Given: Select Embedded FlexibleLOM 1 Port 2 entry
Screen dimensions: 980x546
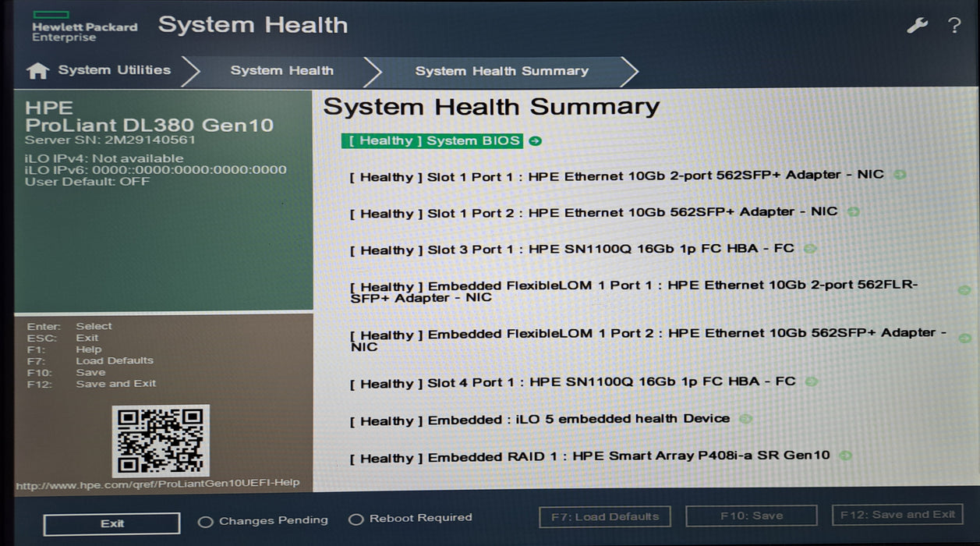Looking at the screenshot, I should pyautogui.click(x=648, y=339).
